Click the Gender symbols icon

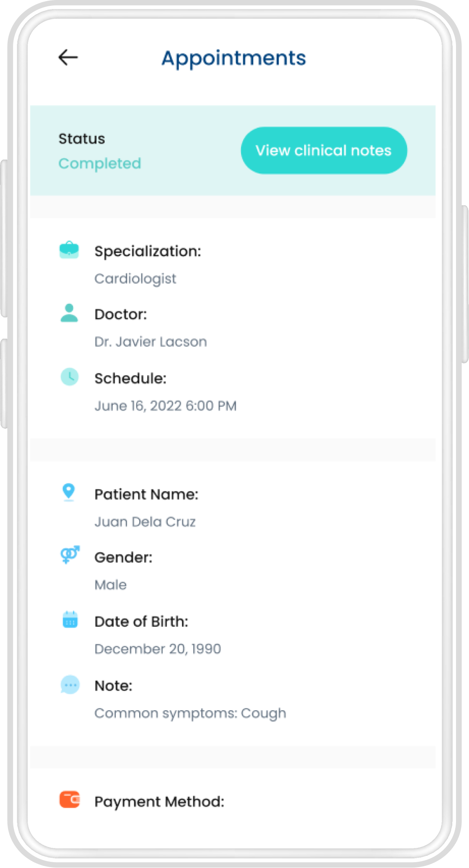70,555
